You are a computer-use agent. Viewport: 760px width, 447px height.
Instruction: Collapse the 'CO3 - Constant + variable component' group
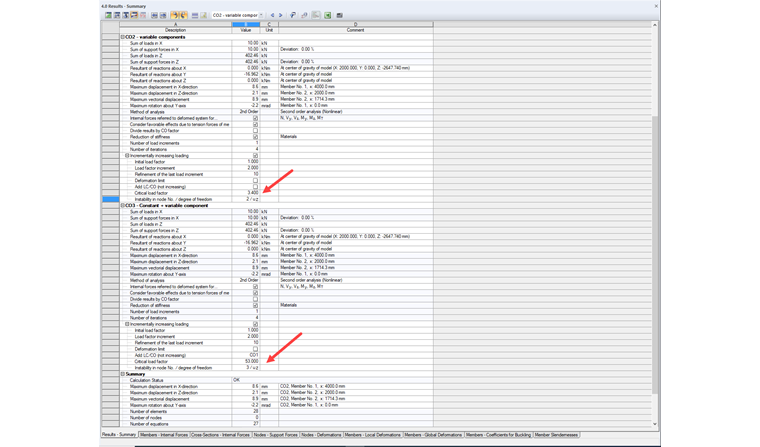[x=123, y=206]
